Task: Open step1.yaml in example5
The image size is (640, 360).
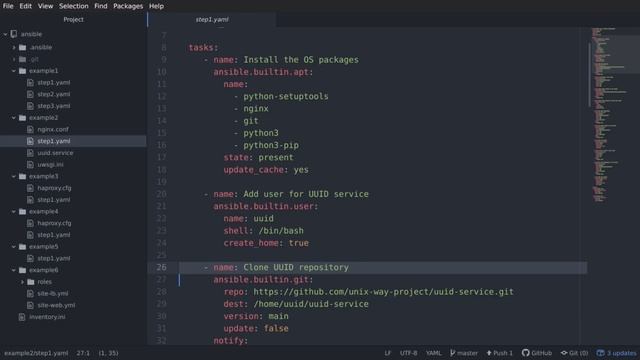Action: coord(53,258)
